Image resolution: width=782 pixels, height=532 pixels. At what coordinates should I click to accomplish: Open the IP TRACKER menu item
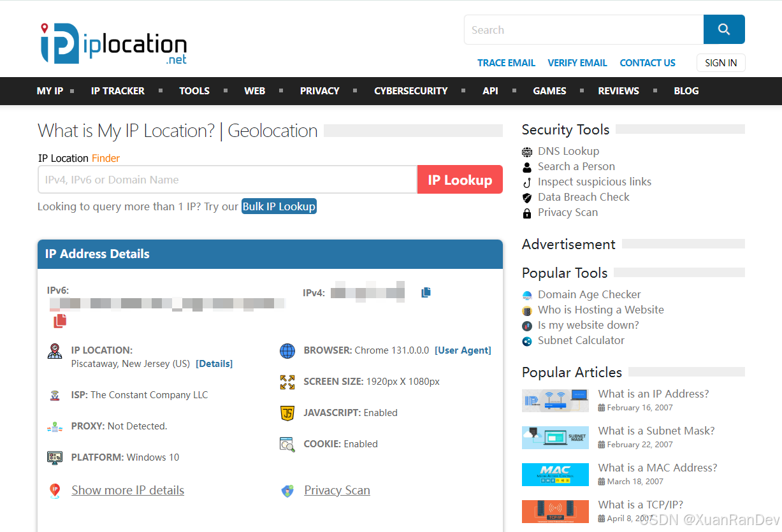[x=118, y=91]
